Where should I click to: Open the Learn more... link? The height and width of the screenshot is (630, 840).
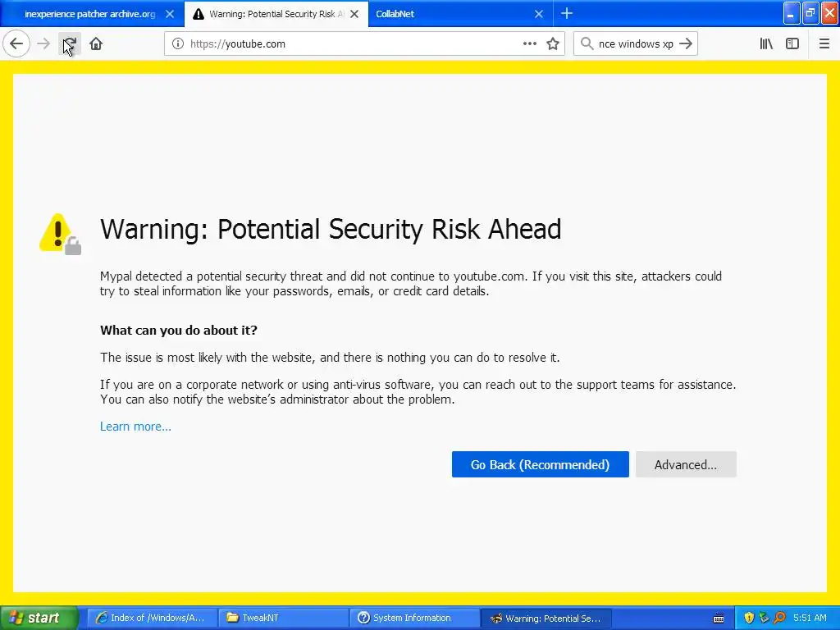(x=135, y=427)
